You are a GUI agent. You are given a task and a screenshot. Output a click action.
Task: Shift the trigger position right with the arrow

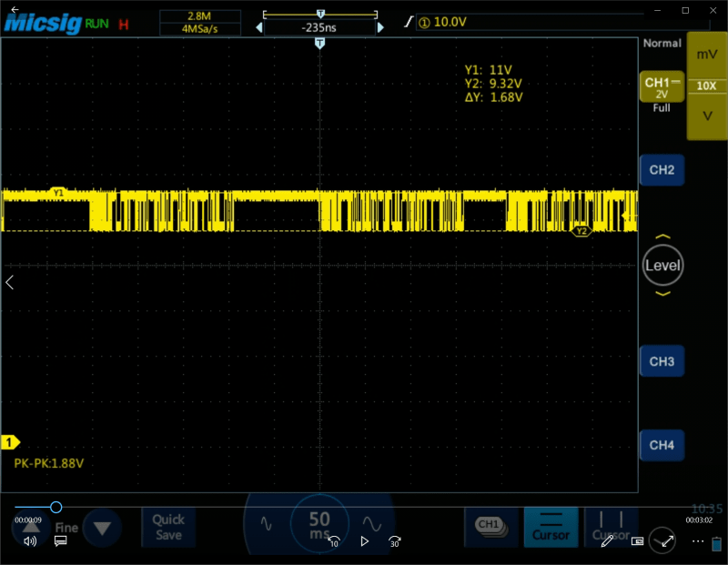tap(380, 28)
